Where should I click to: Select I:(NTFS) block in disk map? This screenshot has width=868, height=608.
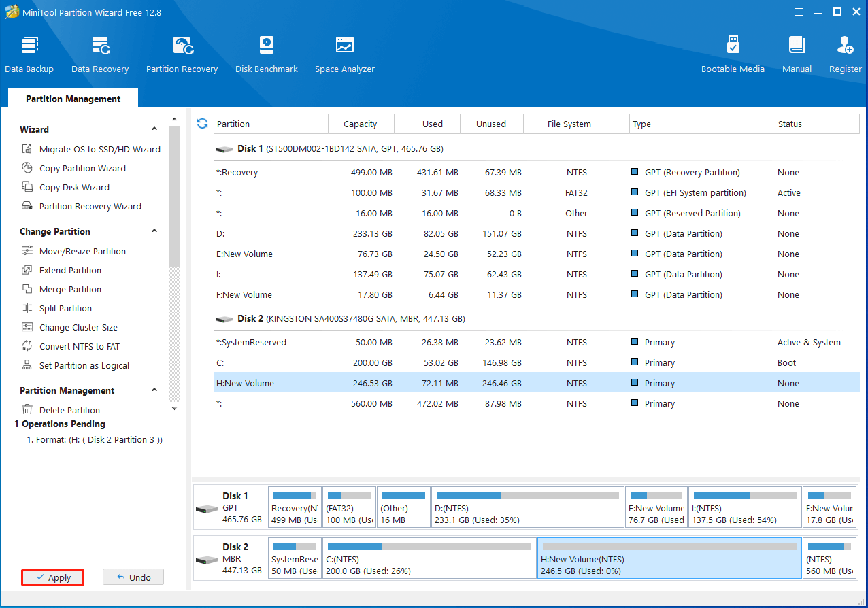(x=745, y=507)
